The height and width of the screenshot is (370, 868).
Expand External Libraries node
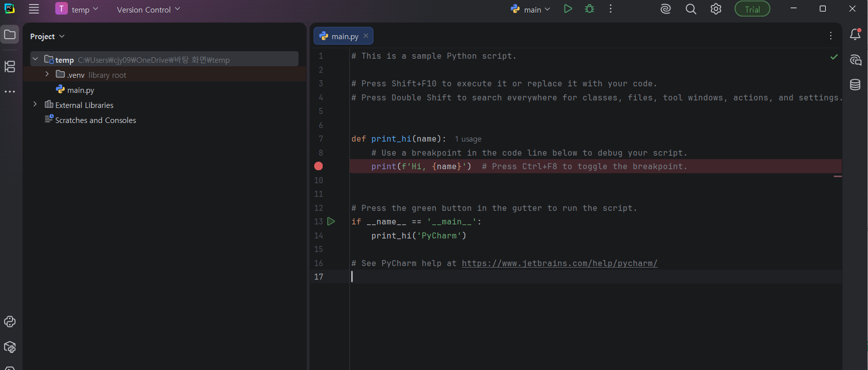pos(35,104)
